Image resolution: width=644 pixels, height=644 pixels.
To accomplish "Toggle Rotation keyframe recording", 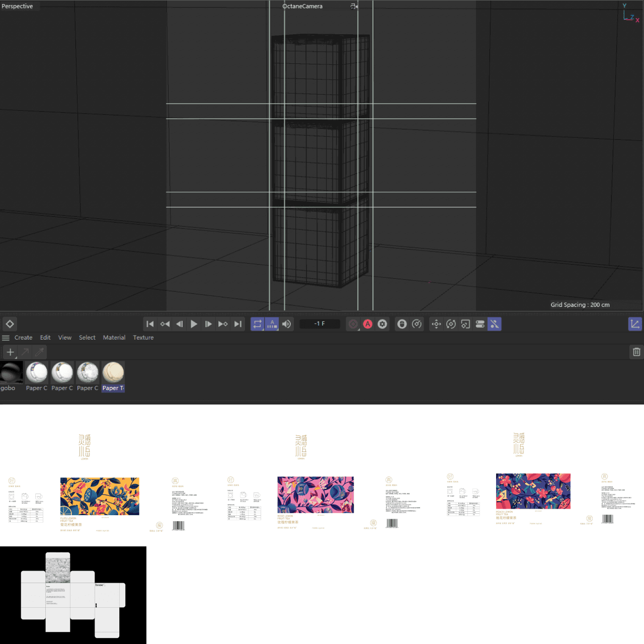I will [451, 324].
